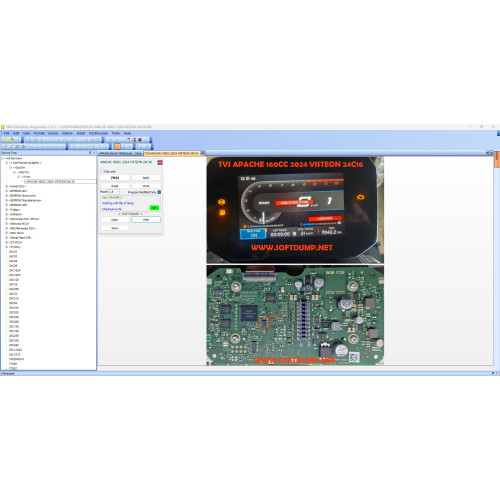The width and height of the screenshot is (500, 500).
Task: Click the Write button in the dialog
Action: pyautogui.click(x=146, y=186)
